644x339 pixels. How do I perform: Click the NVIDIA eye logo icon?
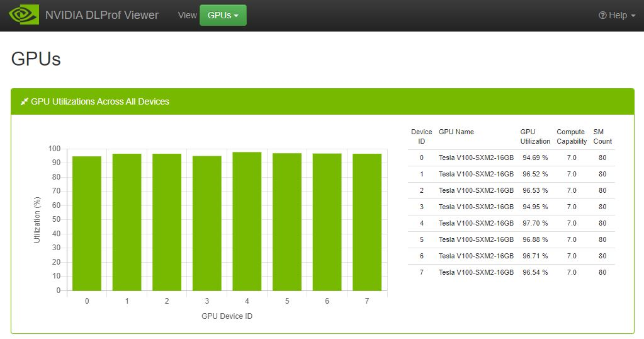24,15
